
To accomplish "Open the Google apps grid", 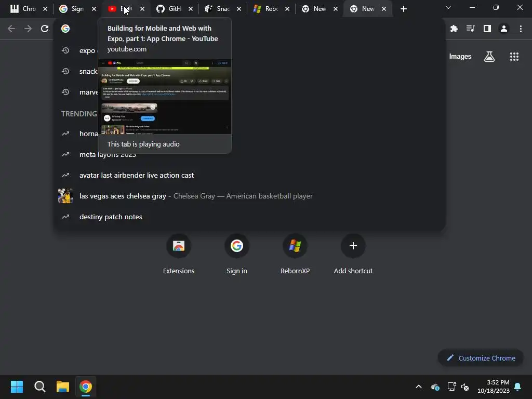I will [514, 57].
